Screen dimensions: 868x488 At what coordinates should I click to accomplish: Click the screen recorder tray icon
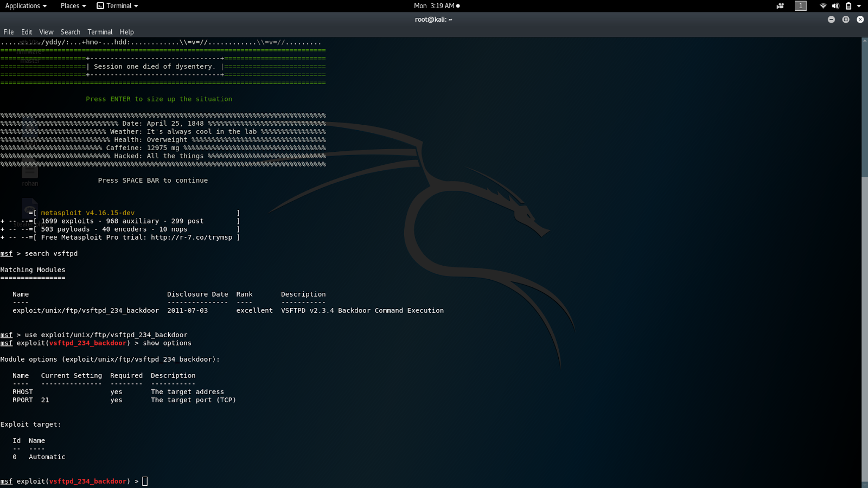(779, 6)
